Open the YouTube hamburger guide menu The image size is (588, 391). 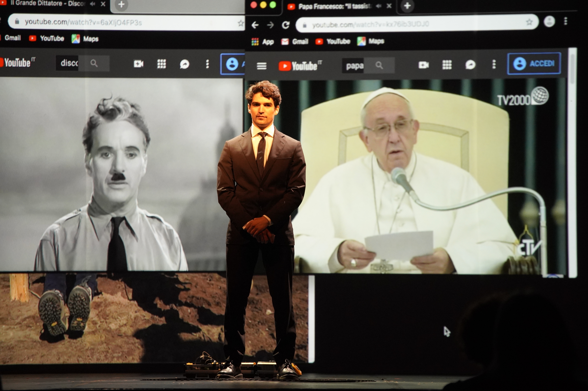click(262, 66)
